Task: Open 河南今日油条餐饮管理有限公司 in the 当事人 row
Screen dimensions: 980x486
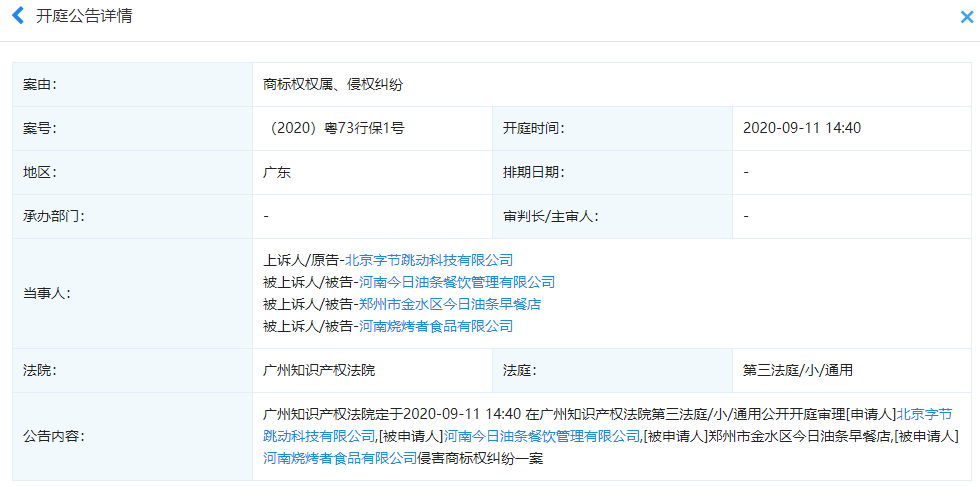Action: (x=456, y=282)
